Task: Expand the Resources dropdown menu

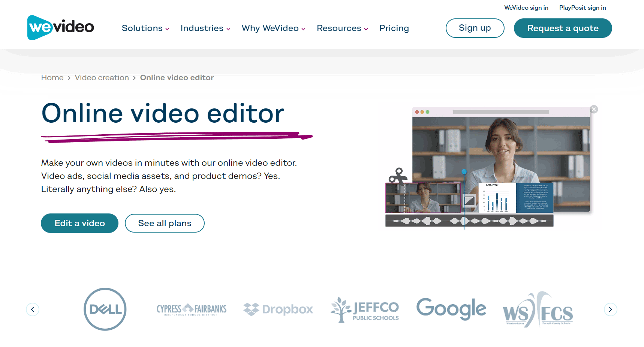Action: (x=342, y=28)
